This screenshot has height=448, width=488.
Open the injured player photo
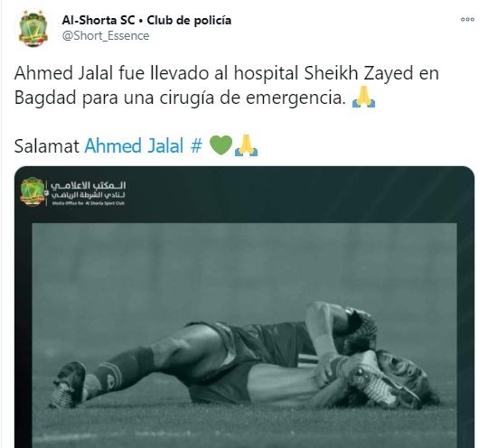[x=244, y=335]
